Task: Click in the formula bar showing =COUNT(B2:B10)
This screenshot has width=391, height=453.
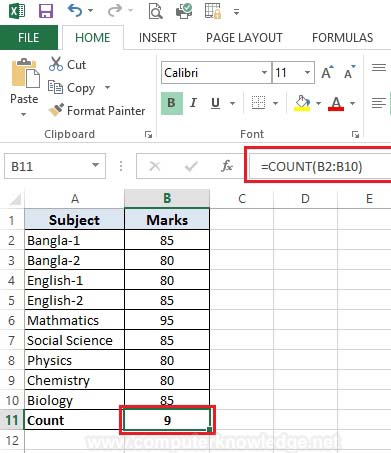Action: (320, 166)
